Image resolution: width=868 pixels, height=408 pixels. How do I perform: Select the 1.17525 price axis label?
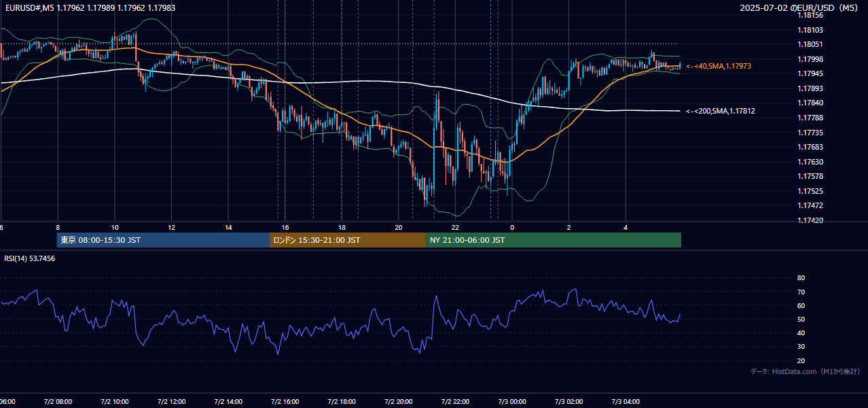810,191
